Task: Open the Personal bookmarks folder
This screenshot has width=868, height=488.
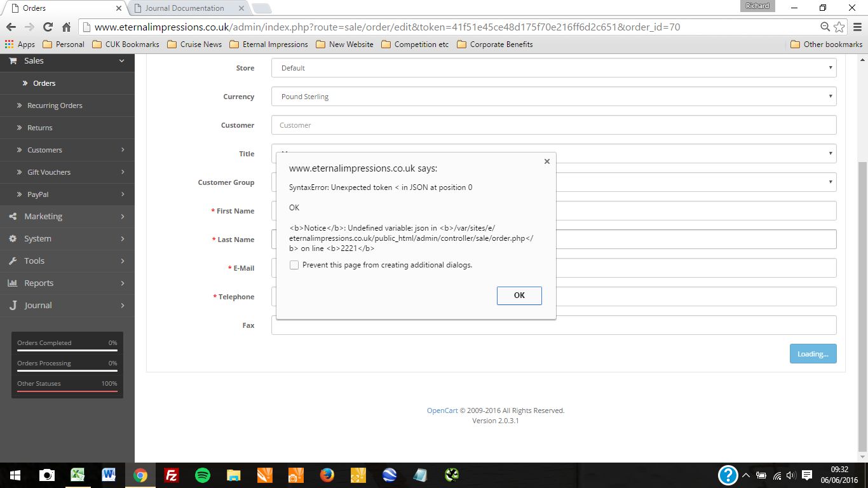Action: pyautogui.click(x=64, y=44)
